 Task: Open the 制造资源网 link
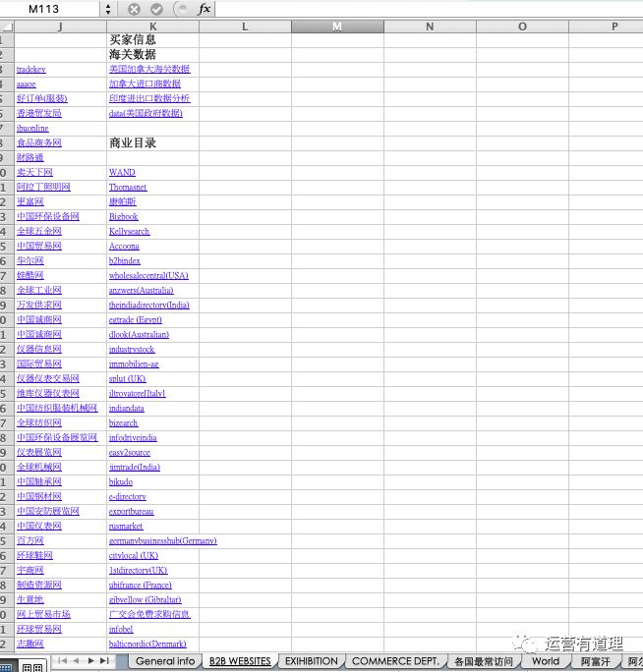pyautogui.click(x=39, y=585)
